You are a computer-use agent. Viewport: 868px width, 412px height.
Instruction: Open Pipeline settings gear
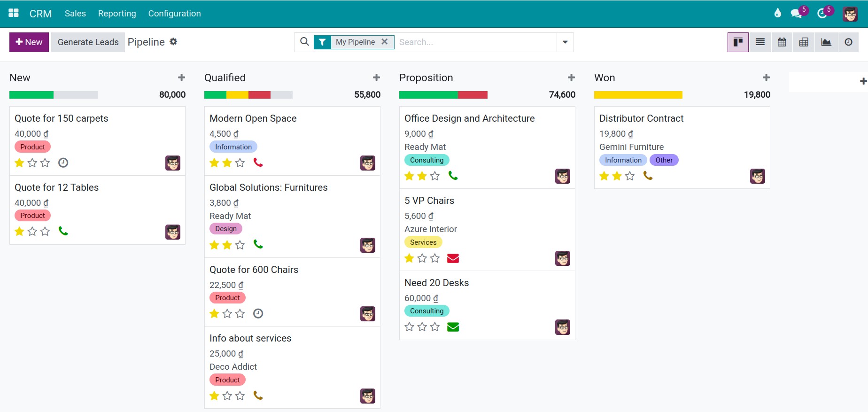point(173,42)
